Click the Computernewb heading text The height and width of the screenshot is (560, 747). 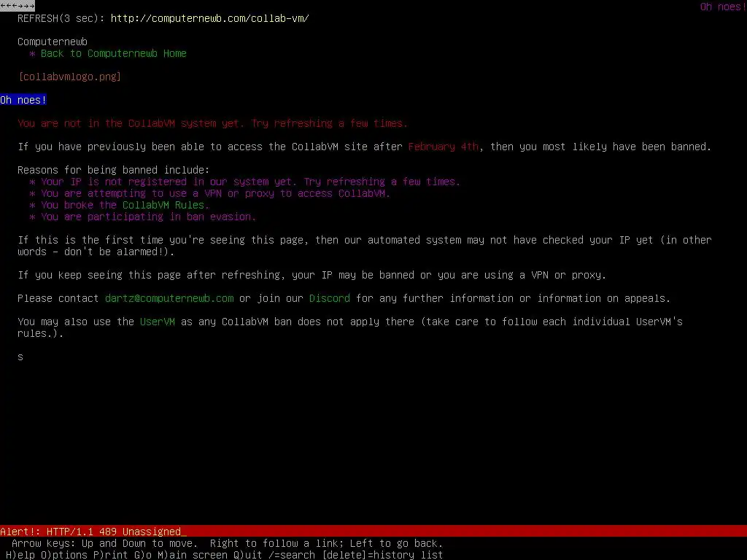[53, 42]
